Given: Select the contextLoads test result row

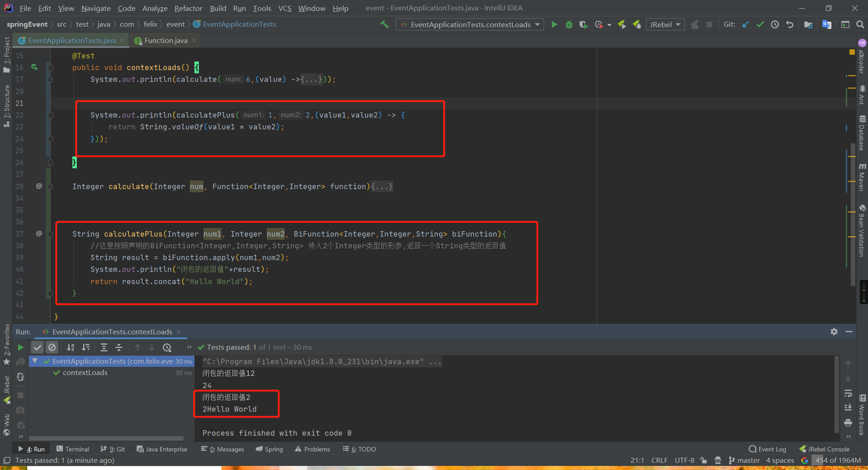Looking at the screenshot, I should pyautogui.click(x=112, y=373).
